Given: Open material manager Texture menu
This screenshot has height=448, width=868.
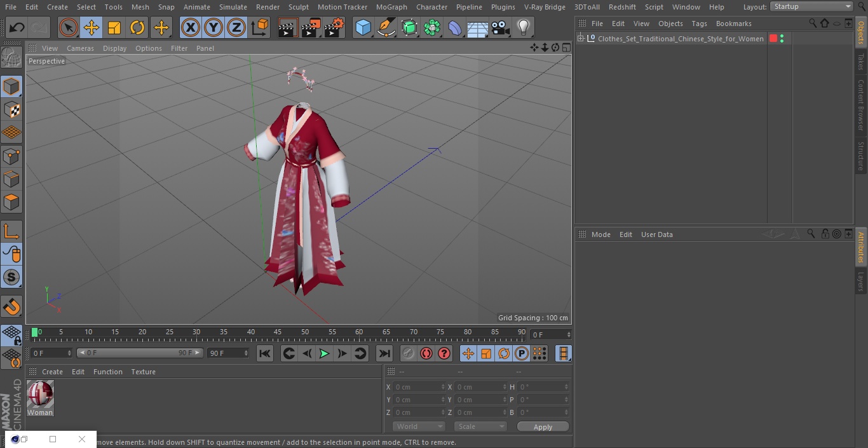Looking at the screenshot, I should pyautogui.click(x=144, y=372).
